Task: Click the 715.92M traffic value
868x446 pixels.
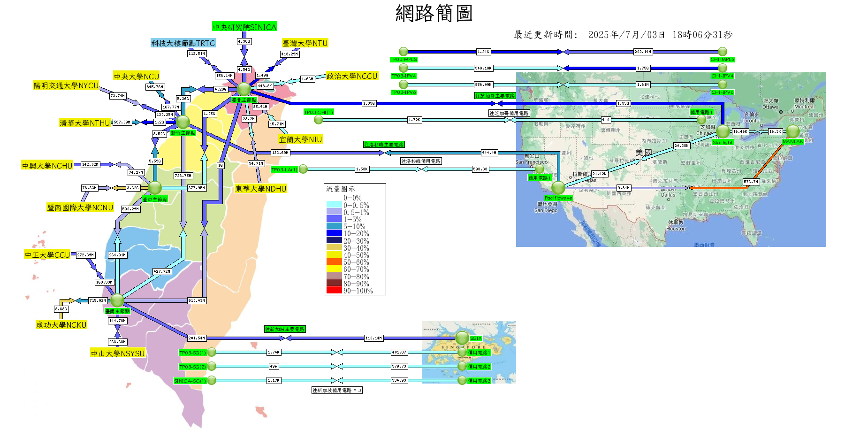Action: (98, 300)
